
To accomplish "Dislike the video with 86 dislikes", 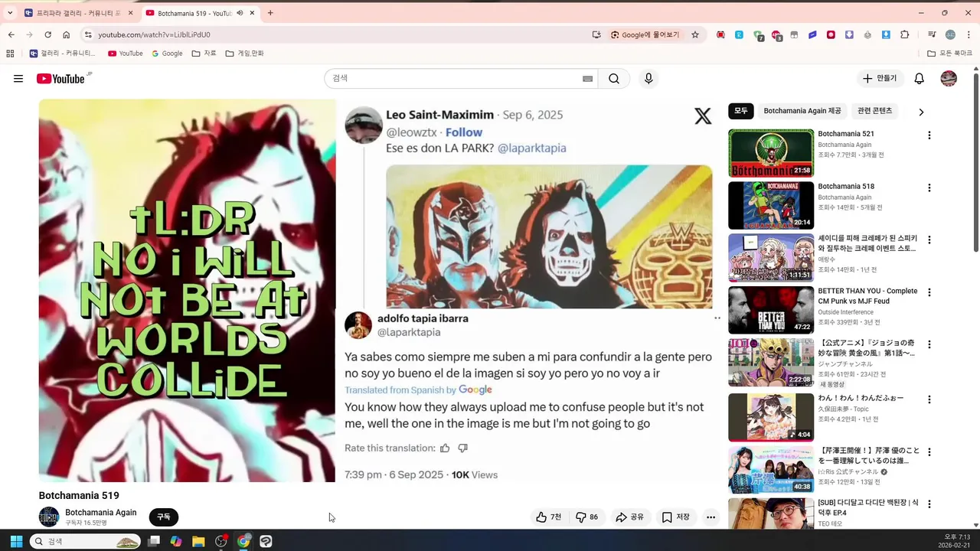I will point(587,517).
